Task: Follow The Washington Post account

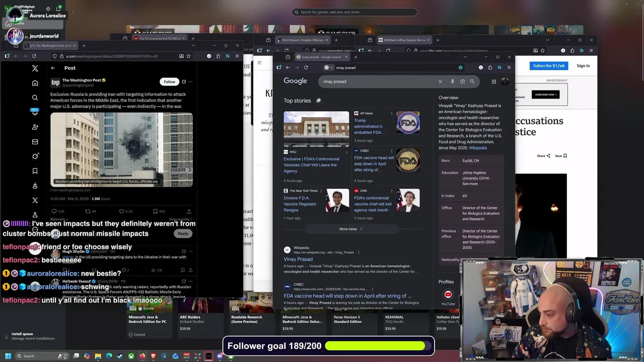Action: [x=169, y=81]
